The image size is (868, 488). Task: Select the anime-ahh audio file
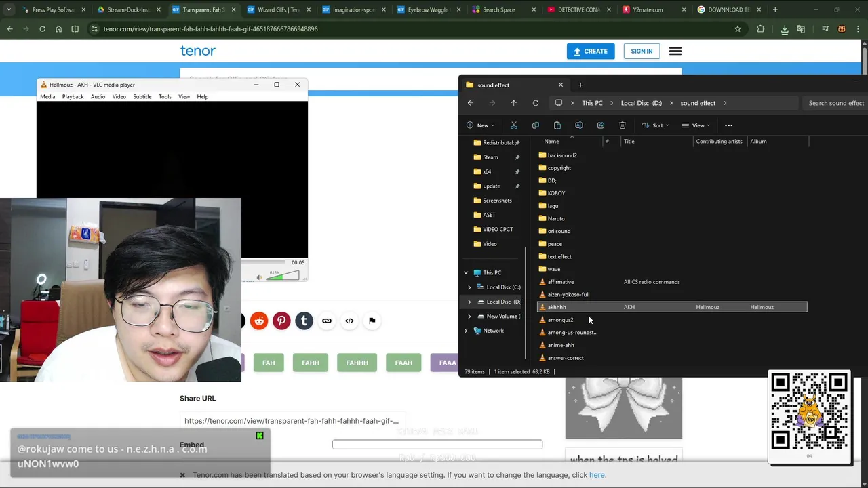561,345
